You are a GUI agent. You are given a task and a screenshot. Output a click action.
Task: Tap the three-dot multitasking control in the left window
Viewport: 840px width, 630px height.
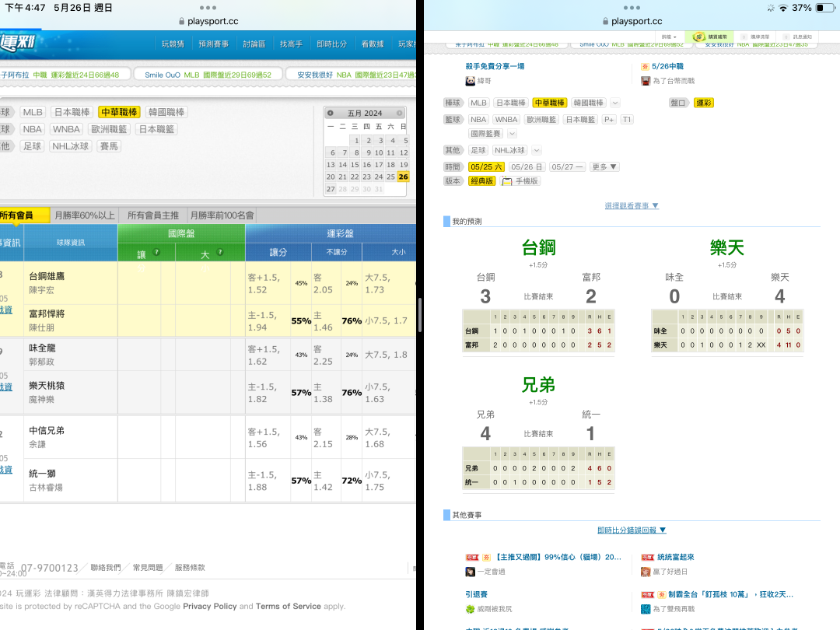pyautogui.click(x=208, y=8)
